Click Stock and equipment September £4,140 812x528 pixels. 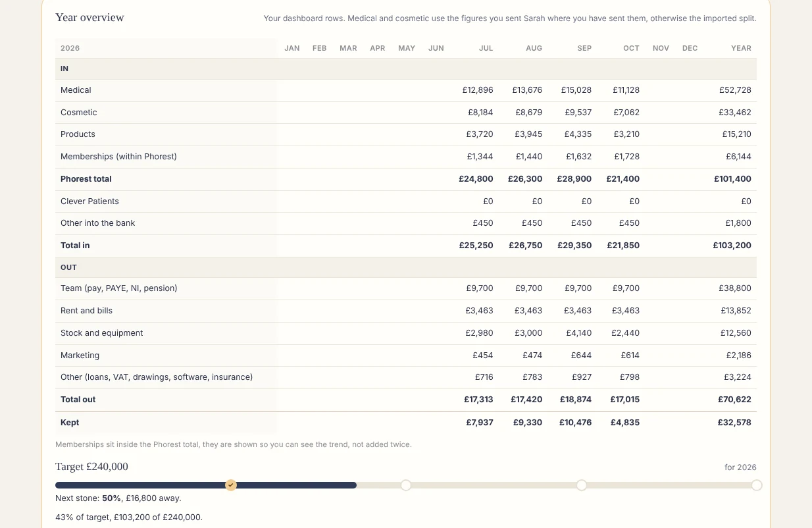click(x=579, y=333)
